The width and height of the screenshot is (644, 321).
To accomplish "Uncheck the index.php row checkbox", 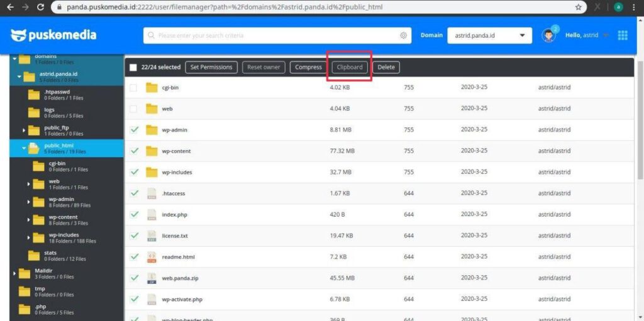I will click(x=134, y=215).
